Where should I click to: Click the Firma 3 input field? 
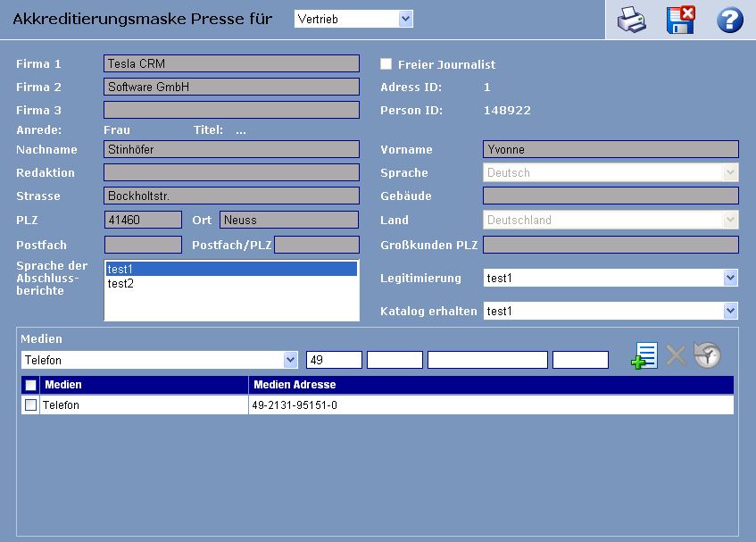point(231,110)
